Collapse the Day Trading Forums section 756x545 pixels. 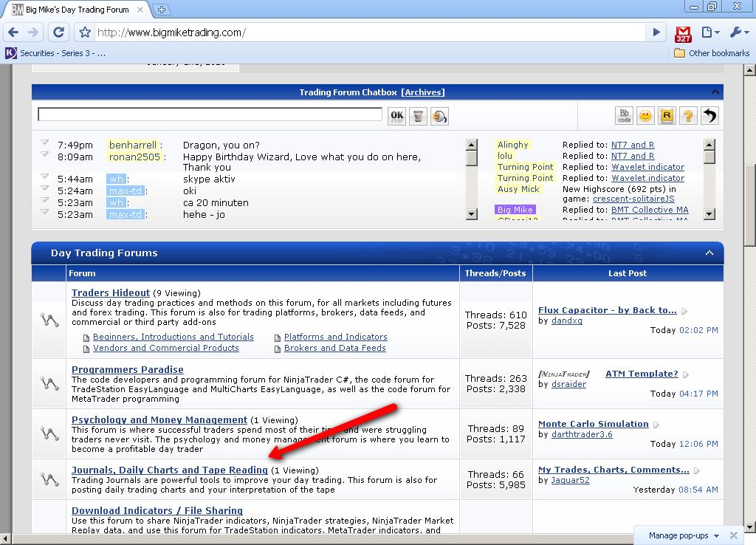pyautogui.click(x=709, y=253)
